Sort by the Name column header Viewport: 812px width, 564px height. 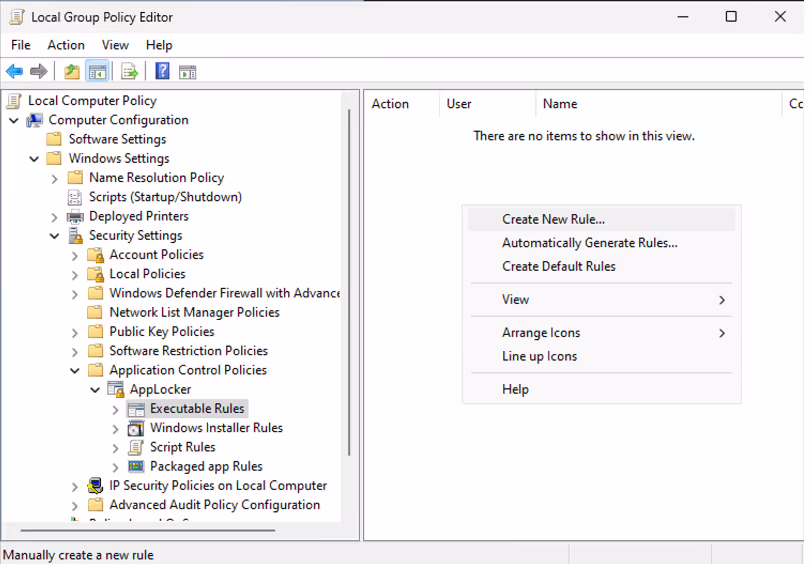659,104
